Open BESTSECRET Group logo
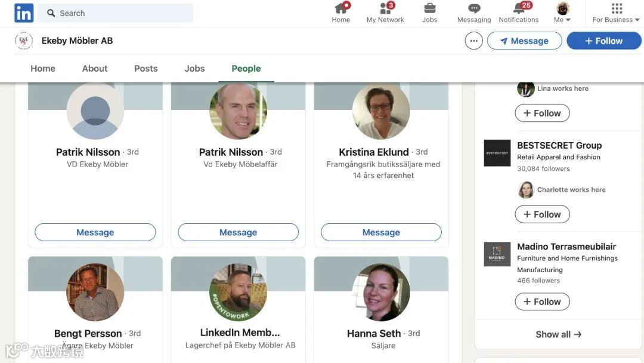644x363 pixels. click(x=497, y=153)
